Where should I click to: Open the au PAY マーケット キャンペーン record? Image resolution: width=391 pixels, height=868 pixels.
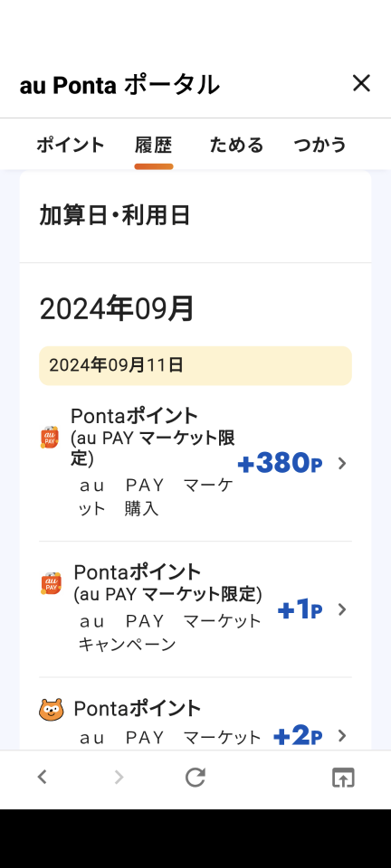tap(195, 609)
